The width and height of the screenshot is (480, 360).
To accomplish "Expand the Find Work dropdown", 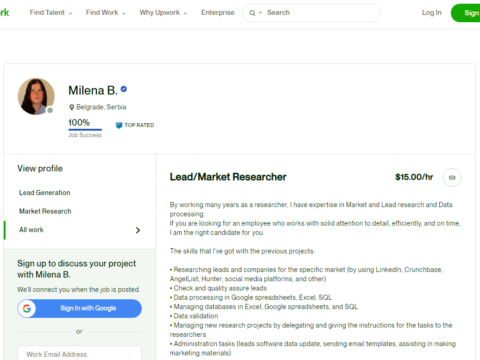I will 105,13.
